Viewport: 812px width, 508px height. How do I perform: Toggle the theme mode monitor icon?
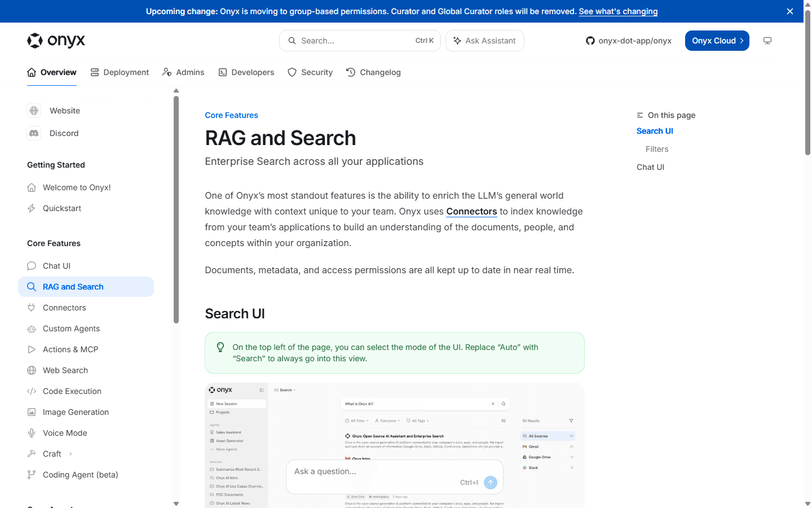coord(767,41)
